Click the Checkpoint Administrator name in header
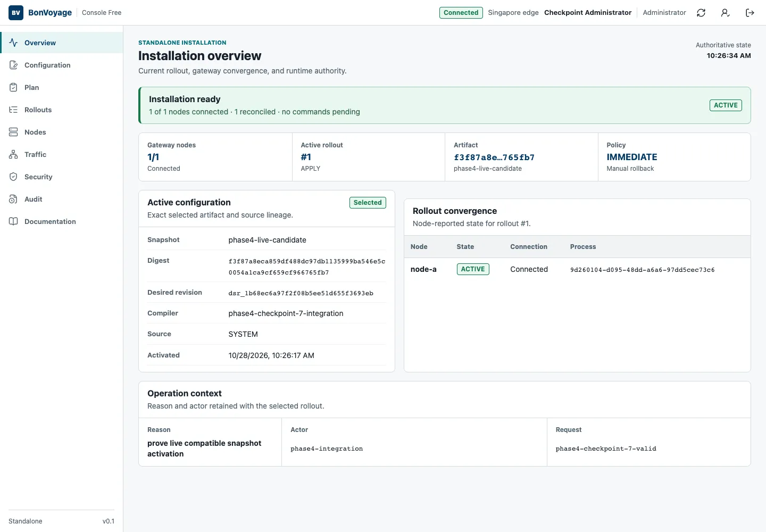This screenshot has height=532, width=766. pos(588,13)
